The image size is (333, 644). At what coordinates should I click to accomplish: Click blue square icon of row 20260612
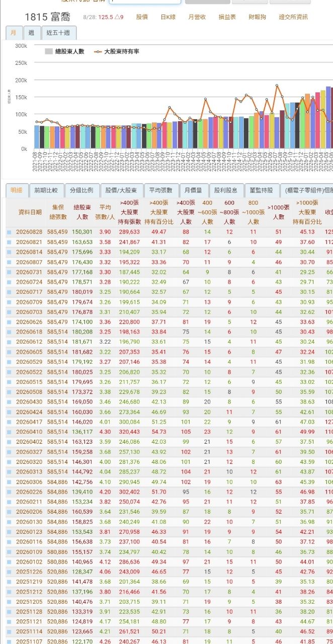[x=9, y=342]
